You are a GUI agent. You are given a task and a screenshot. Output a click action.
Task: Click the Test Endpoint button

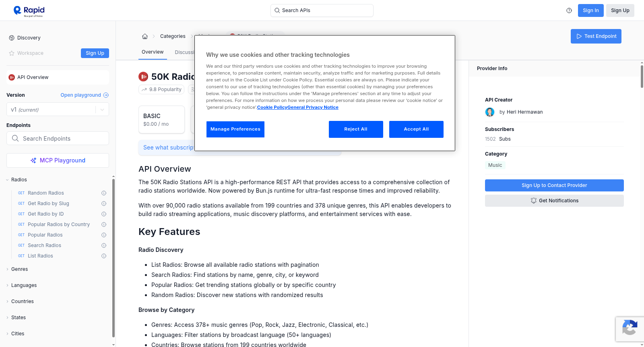[596, 36]
